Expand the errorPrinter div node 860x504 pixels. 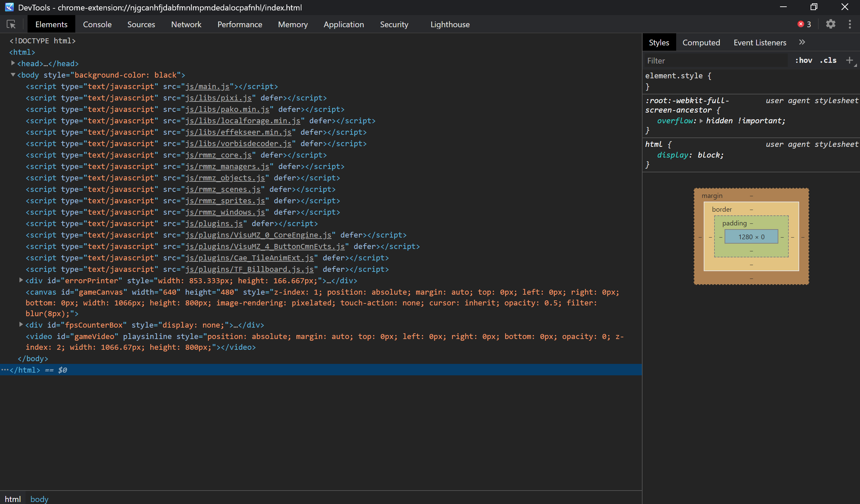pyautogui.click(x=21, y=280)
